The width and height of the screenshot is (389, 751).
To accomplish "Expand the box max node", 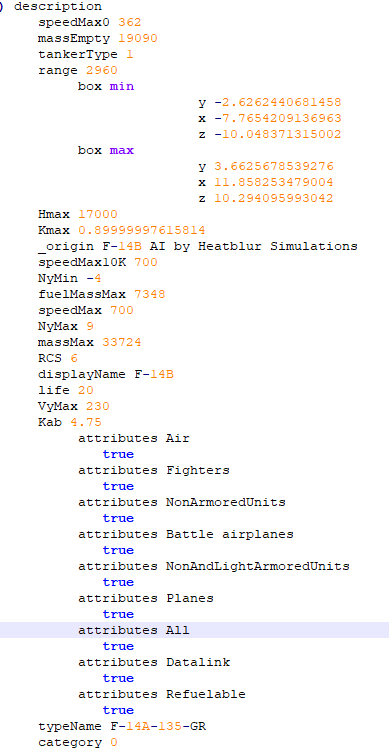I will click(106, 150).
